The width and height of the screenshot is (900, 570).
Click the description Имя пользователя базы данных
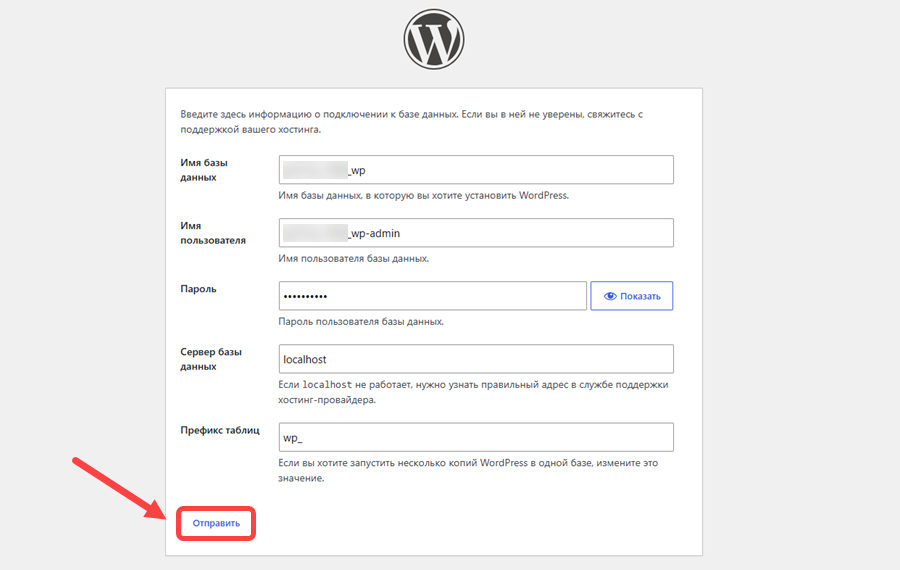click(x=354, y=259)
